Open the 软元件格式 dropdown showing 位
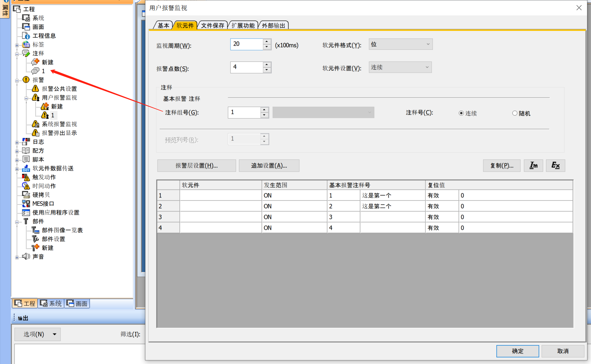The image size is (591, 364). pos(400,44)
